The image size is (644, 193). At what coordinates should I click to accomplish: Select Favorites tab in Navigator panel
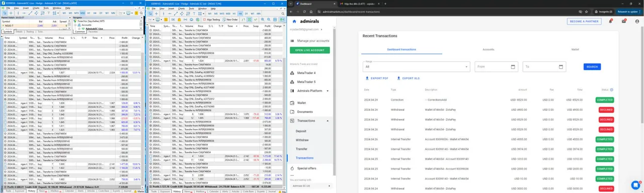point(93,32)
